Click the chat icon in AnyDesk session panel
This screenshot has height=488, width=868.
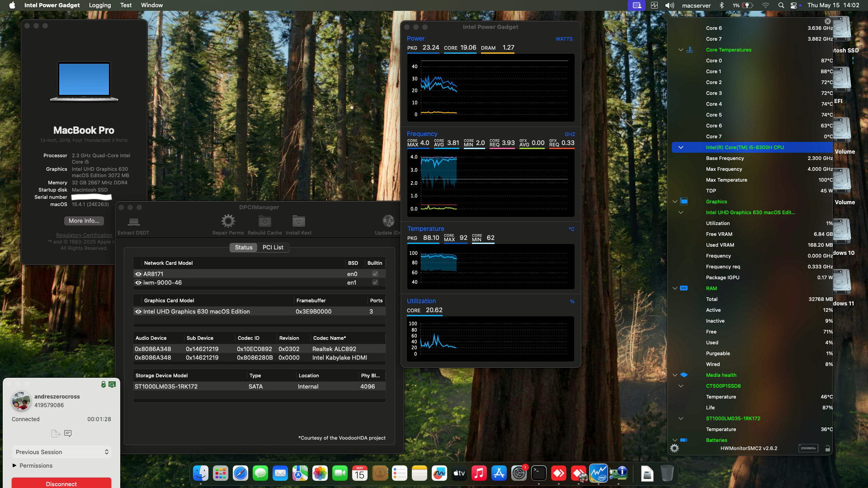point(68,433)
